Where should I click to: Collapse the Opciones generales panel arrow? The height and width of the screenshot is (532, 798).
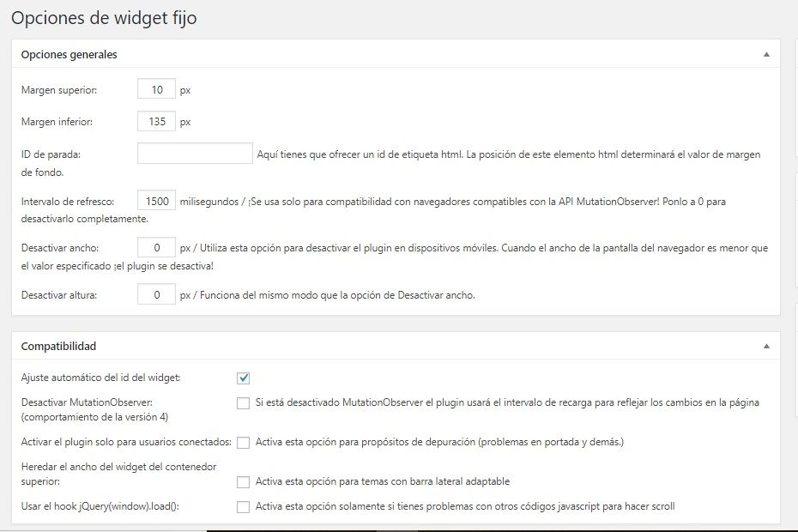[766, 54]
